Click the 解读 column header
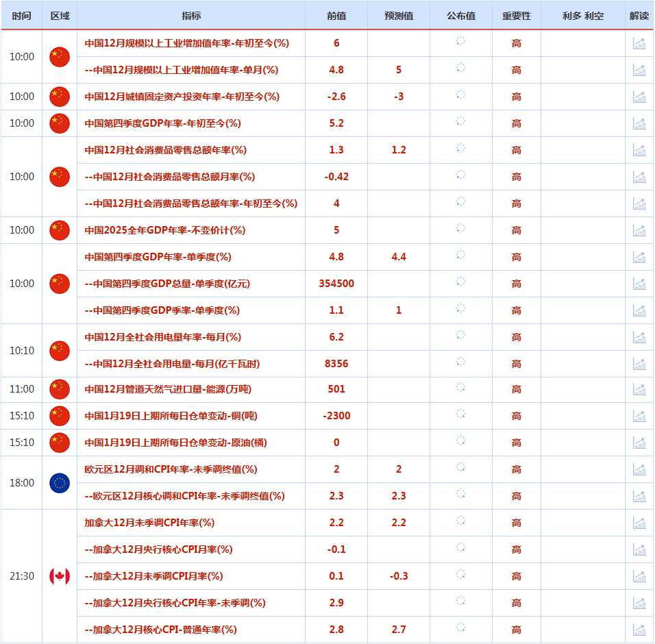This screenshot has height=644, width=655. point(639,16)
